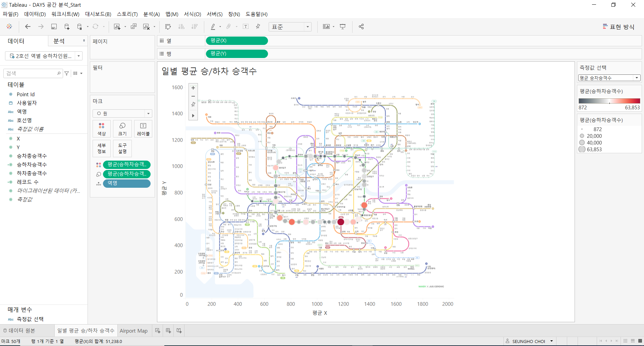
Task: Click the share workbook icon
Action: 361,26
